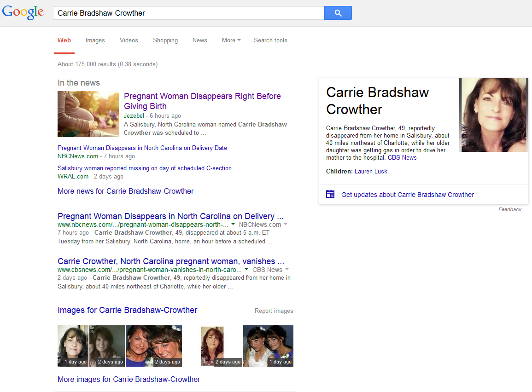Screen dimensions: 532x392
Task: Click Search tools option
Action: click(270, 40)
